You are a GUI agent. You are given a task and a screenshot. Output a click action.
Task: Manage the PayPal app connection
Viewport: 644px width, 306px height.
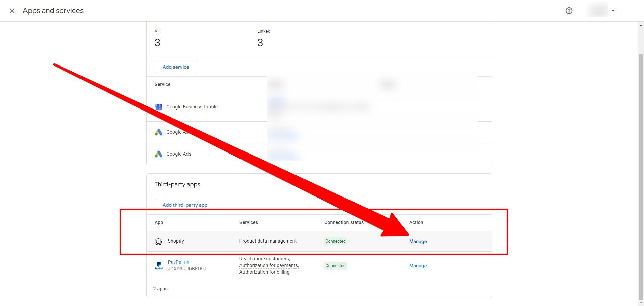418,266
